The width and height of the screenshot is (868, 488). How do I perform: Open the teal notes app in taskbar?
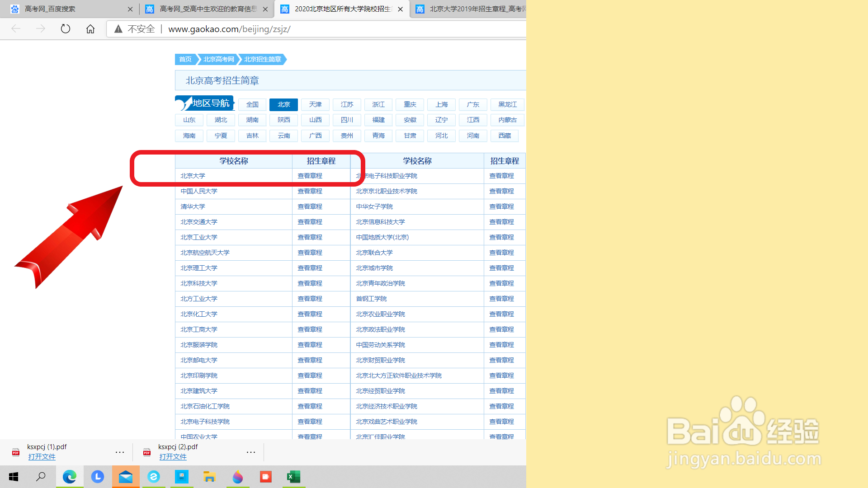tap(182, 477)
